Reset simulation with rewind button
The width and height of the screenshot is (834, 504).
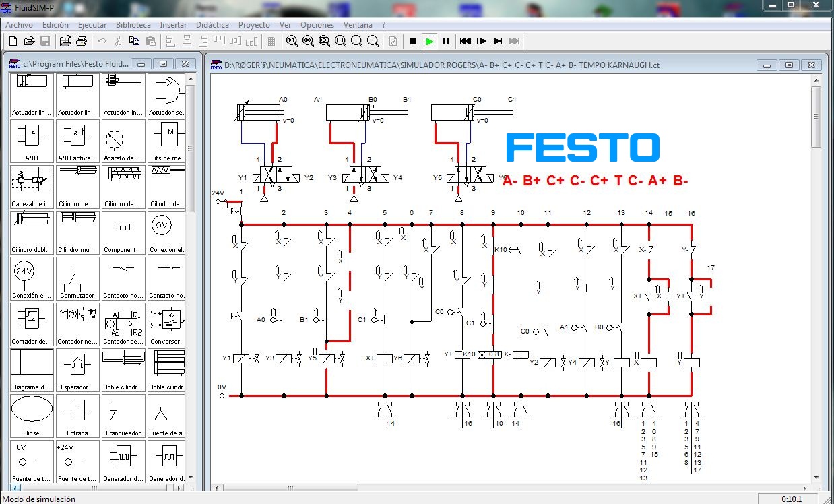[466, 41]
